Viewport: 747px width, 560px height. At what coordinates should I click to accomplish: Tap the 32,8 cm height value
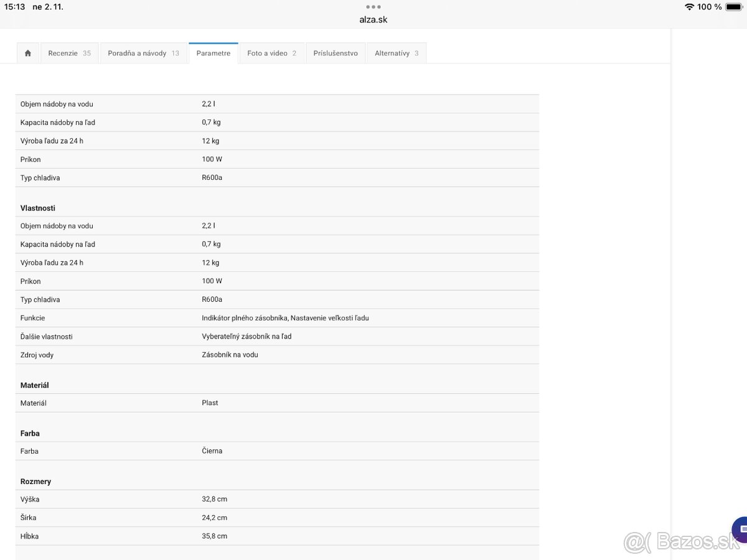(214, 499)
